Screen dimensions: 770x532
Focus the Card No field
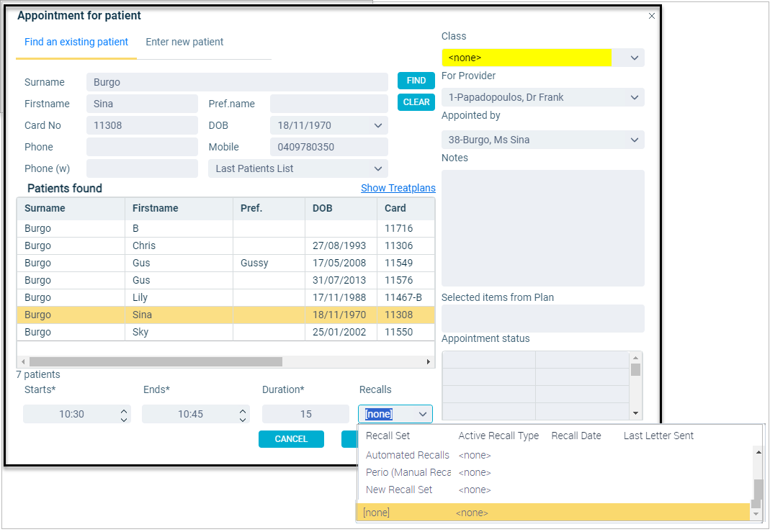pos(142,126)
